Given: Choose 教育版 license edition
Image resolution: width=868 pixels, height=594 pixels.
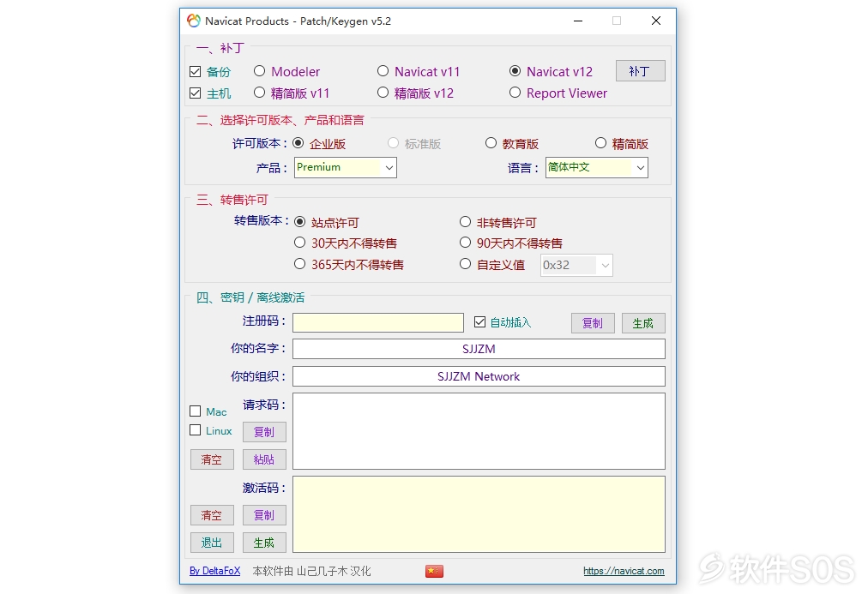Looking at the screenshot, I should 491,142.
